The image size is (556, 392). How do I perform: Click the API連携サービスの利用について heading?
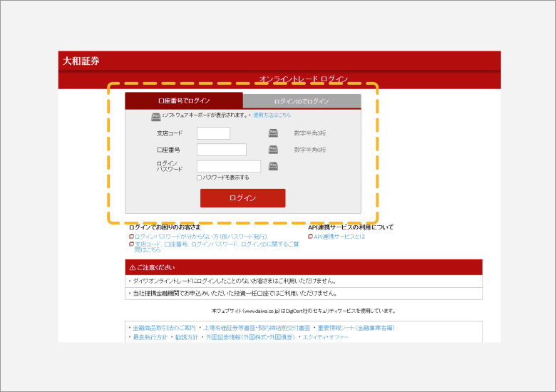point(351,227)
